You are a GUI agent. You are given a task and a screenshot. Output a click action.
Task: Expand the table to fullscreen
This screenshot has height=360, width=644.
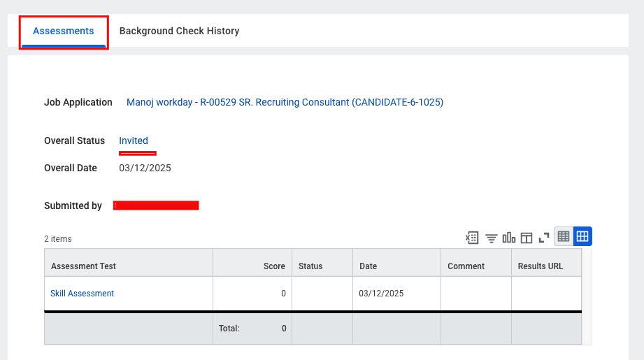(x=544, y=238)
